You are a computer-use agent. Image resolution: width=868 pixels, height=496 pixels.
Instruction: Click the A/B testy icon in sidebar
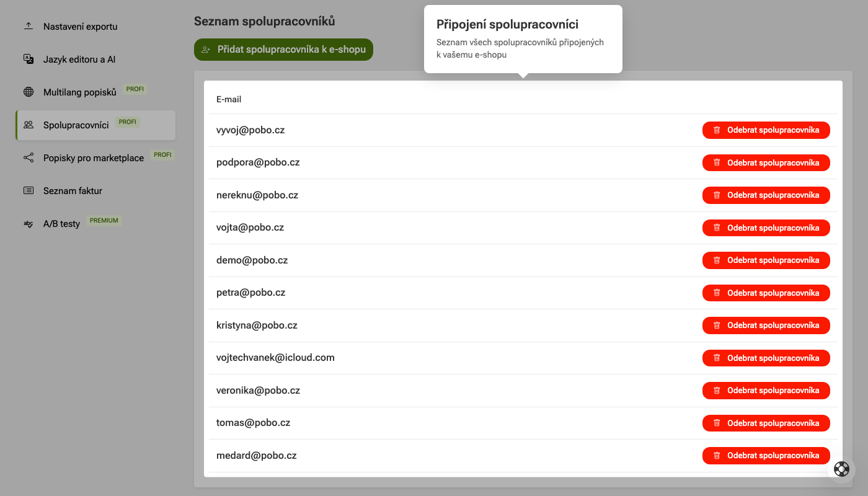pyautogui.click(x=29, y=224)
